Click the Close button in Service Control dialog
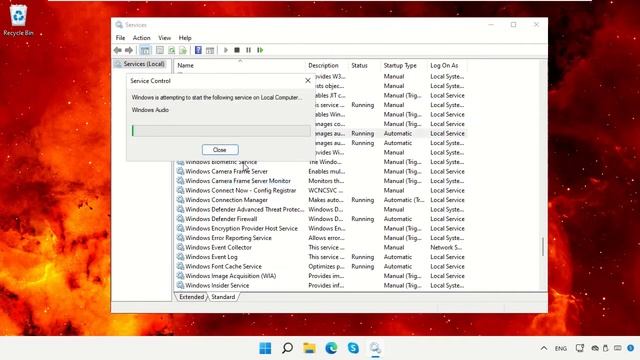Viewport: 640px width, 360px height. pyautogui.click(x=220, y=150)
